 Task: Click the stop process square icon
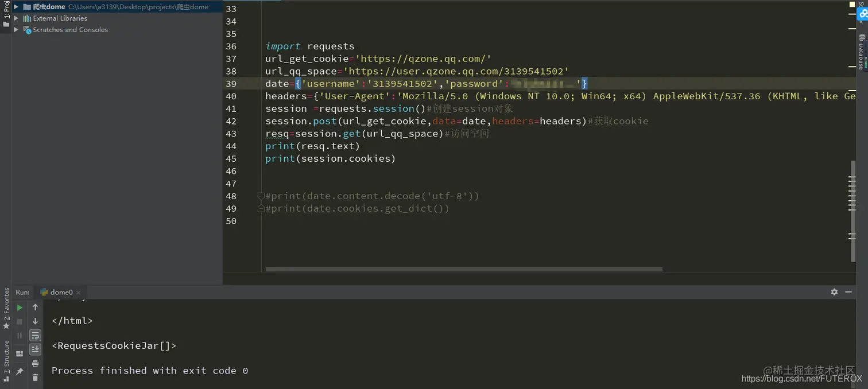tap(20, 322)
